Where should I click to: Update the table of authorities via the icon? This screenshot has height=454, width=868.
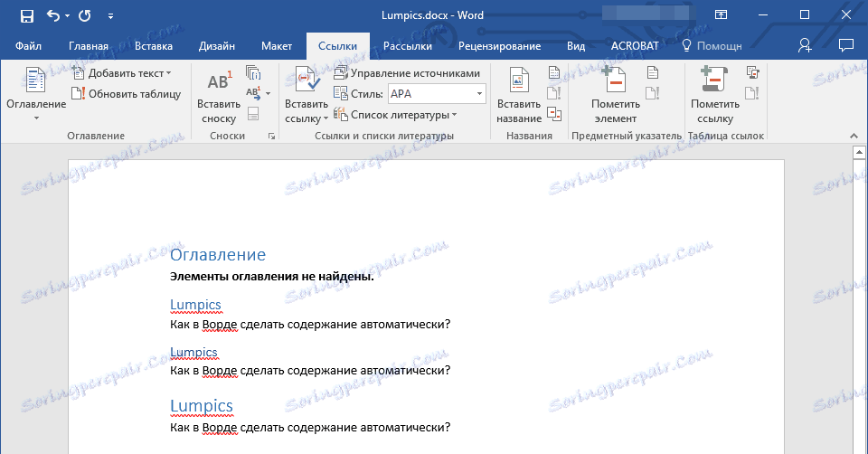point(752,93)
